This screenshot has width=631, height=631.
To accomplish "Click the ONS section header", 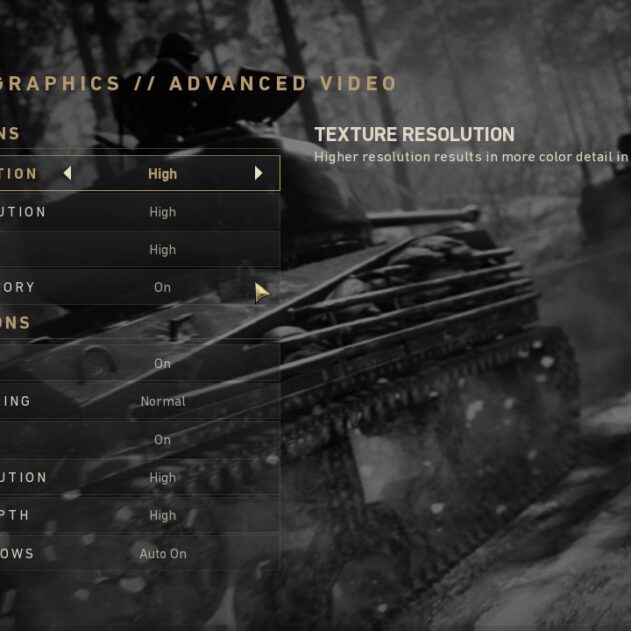I will (15, 323).
